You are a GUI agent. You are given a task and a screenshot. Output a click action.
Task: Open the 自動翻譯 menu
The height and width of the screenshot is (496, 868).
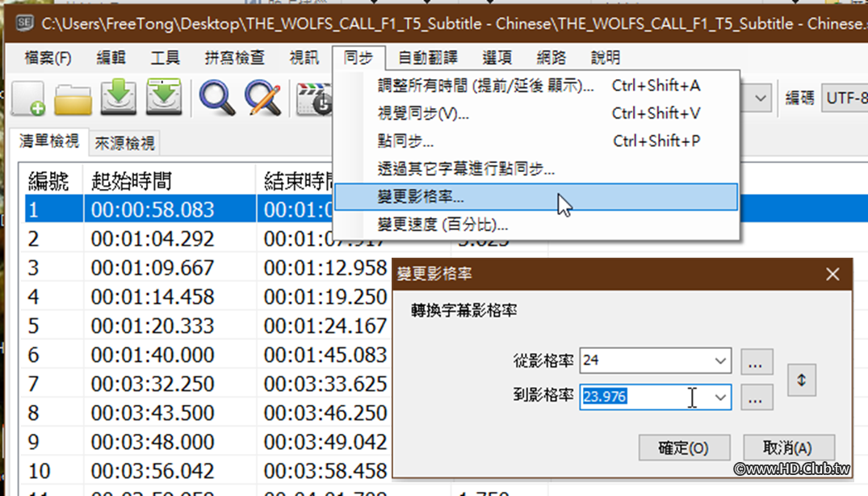[x=428, y=57]
